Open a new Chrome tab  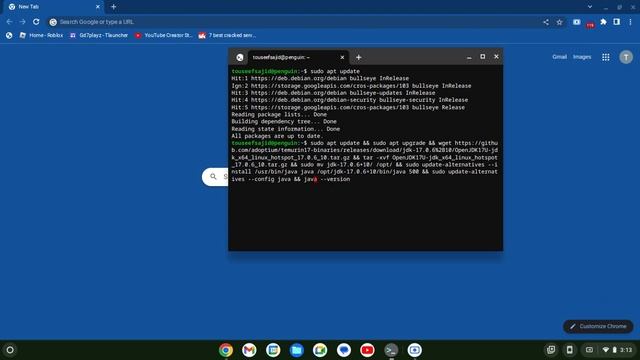point(113,7)
